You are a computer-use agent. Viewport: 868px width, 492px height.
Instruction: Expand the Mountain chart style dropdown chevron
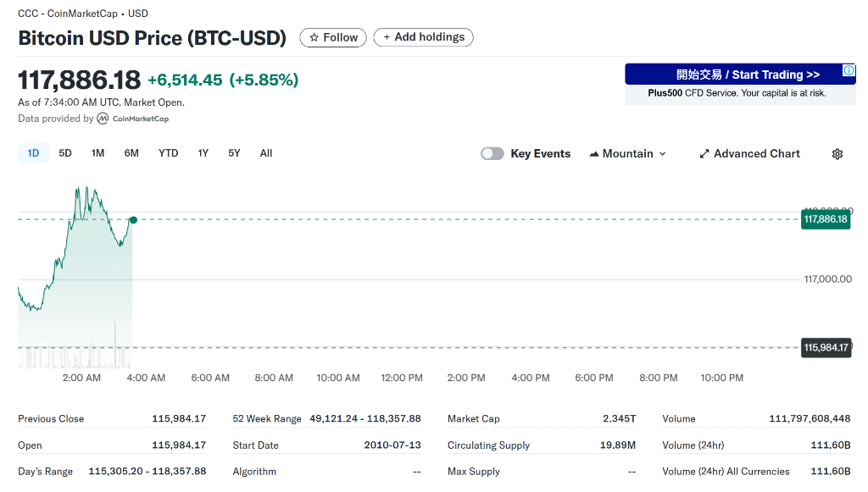point(663,154)
